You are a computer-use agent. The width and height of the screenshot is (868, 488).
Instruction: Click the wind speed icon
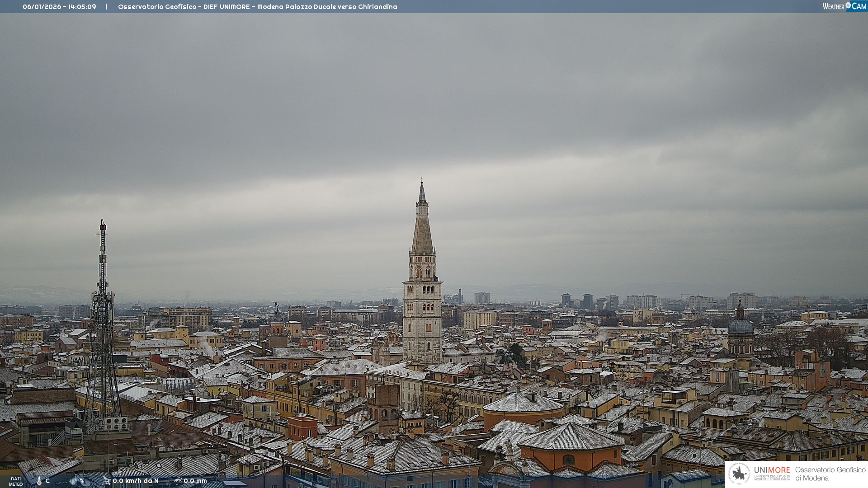pyautogui.click(x=107, y=481)
